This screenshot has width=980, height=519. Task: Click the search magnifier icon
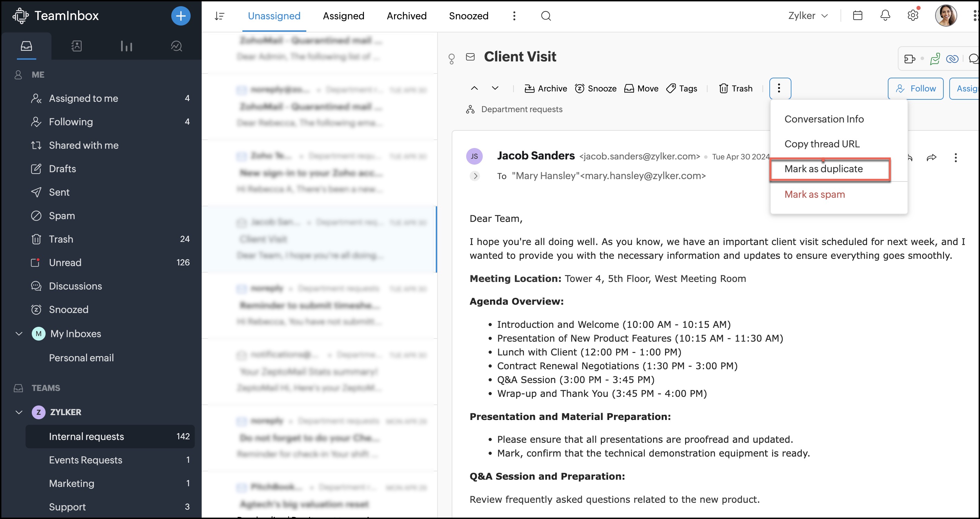click(x=546, y=16)
